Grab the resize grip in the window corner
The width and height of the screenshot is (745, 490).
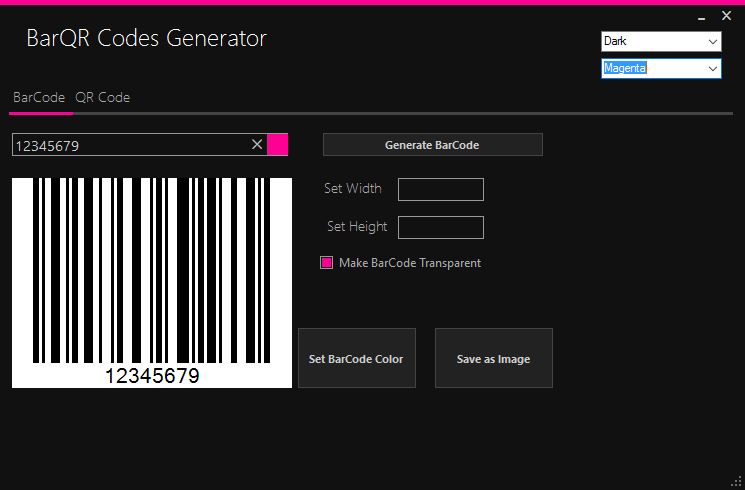738,483
